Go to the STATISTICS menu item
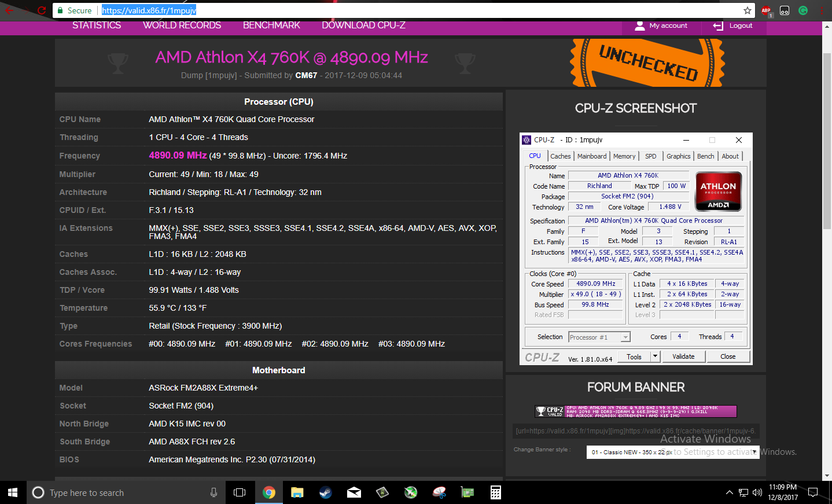Viewport: 832px width, 504px height. pyautogui.click(x=97, y=25)
